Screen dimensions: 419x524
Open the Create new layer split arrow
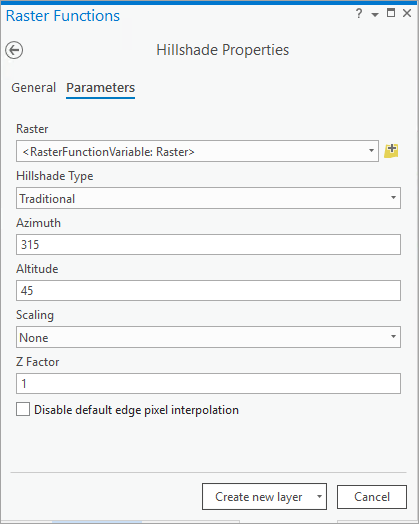(x=319, y=496)
